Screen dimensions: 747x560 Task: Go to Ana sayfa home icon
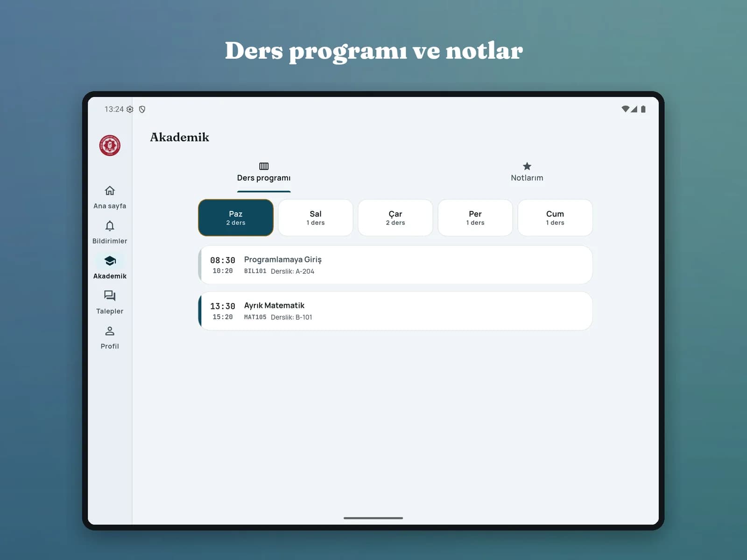tap(110, 191)
